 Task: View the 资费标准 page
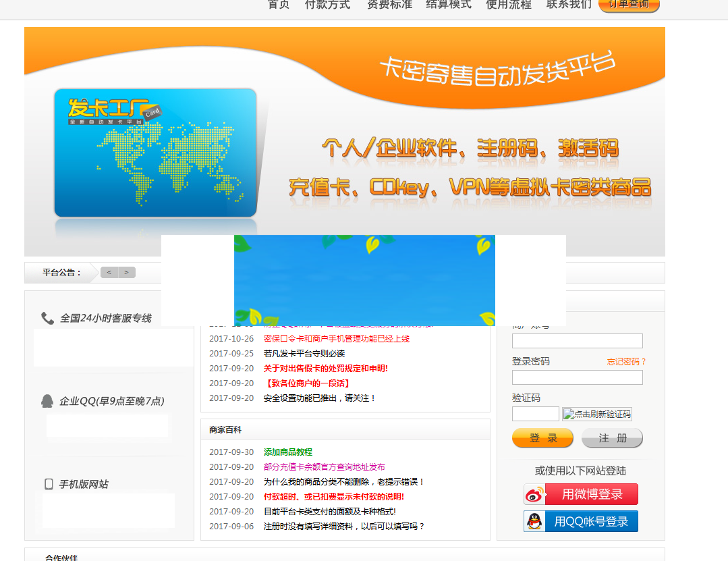pyautogui.click(x=390, y=5)
